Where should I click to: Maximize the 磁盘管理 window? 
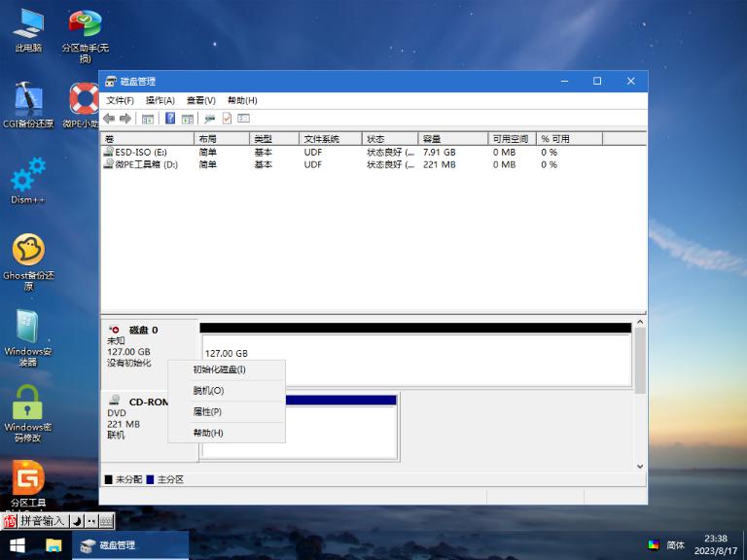coord(597,82)
